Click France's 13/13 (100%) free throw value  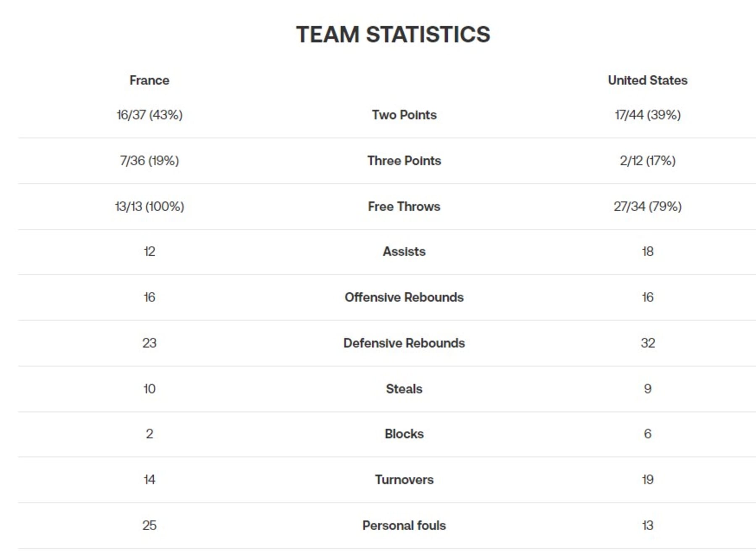(x=149, y=206)
